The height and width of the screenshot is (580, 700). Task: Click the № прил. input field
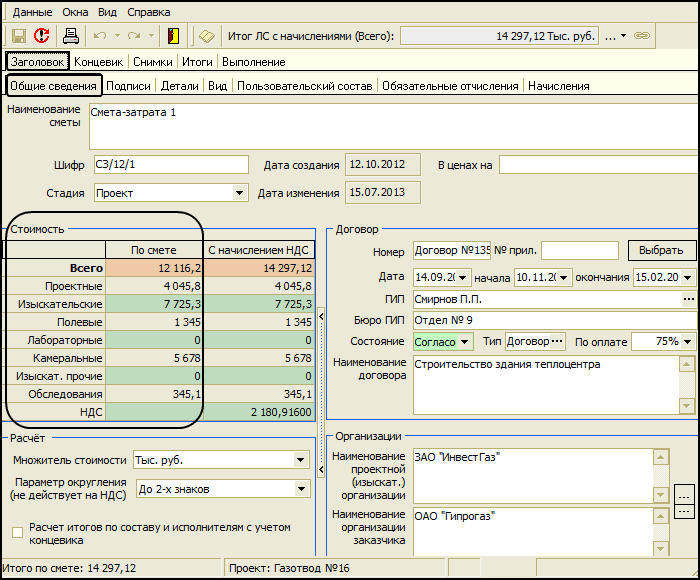tap(580, 250)
